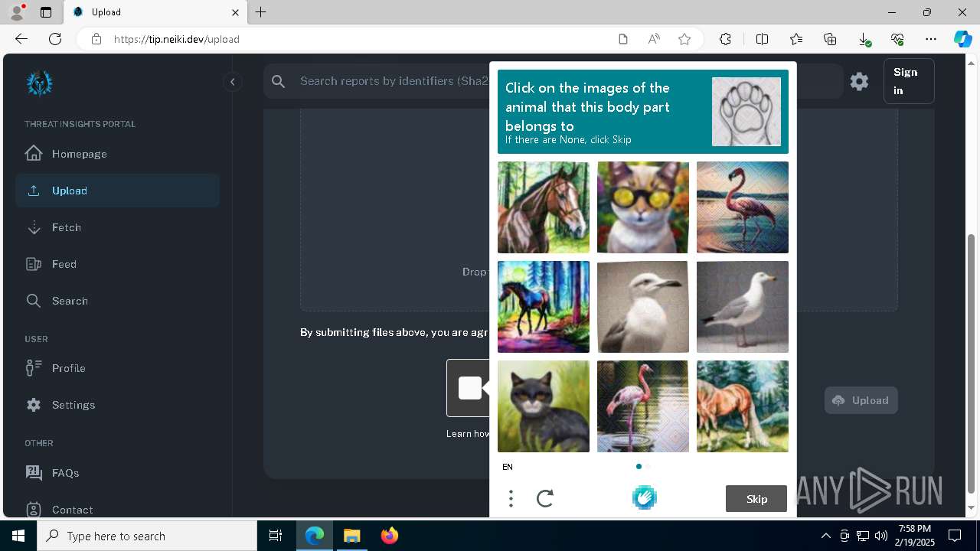The height and width of the screenshot is (551, 980).
Task: Select the gray cat in grass image
Action: (544, 406)
